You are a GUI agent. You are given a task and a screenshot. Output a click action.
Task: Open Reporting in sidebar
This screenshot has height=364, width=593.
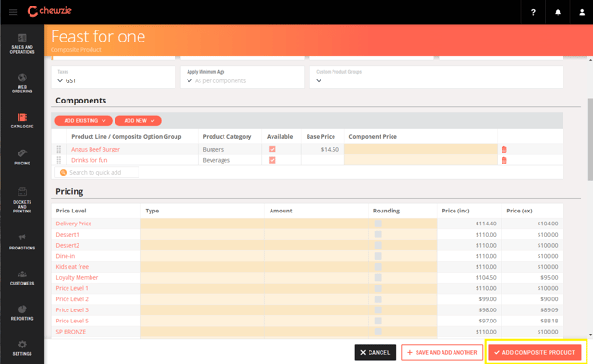click(22, 313)
